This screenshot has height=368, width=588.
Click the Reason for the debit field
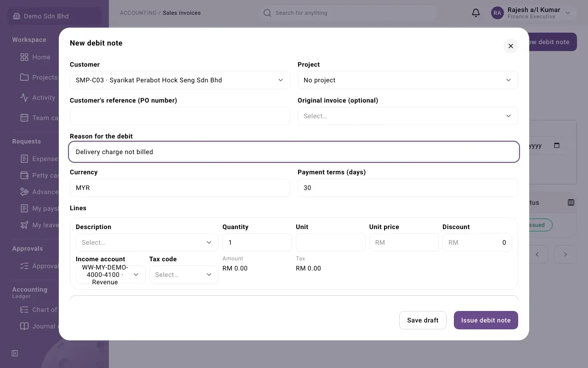(x=294, y=152)
